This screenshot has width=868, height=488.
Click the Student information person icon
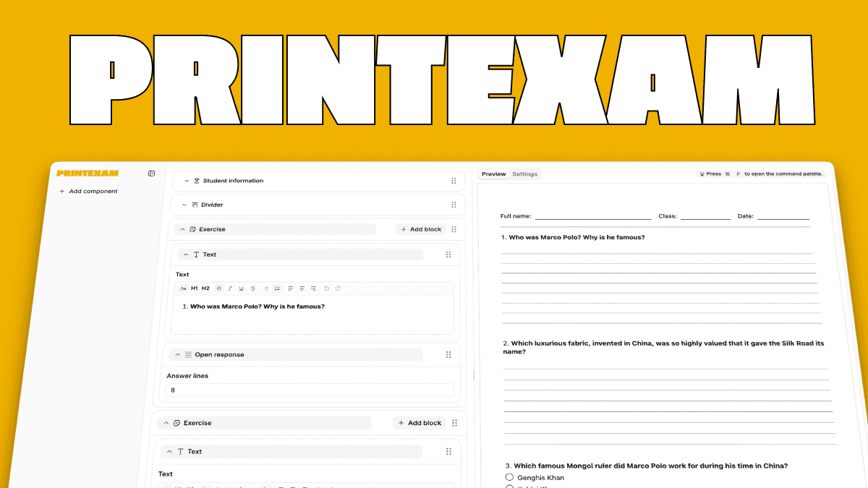tap(197, 181)
